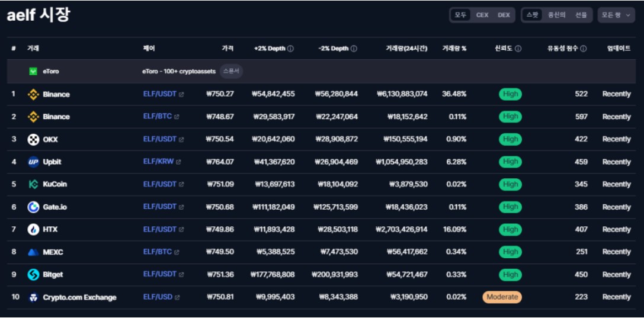Click the Upbit exchange logo
This screenshot has height=318, width=644.
(x=33, y=162)
